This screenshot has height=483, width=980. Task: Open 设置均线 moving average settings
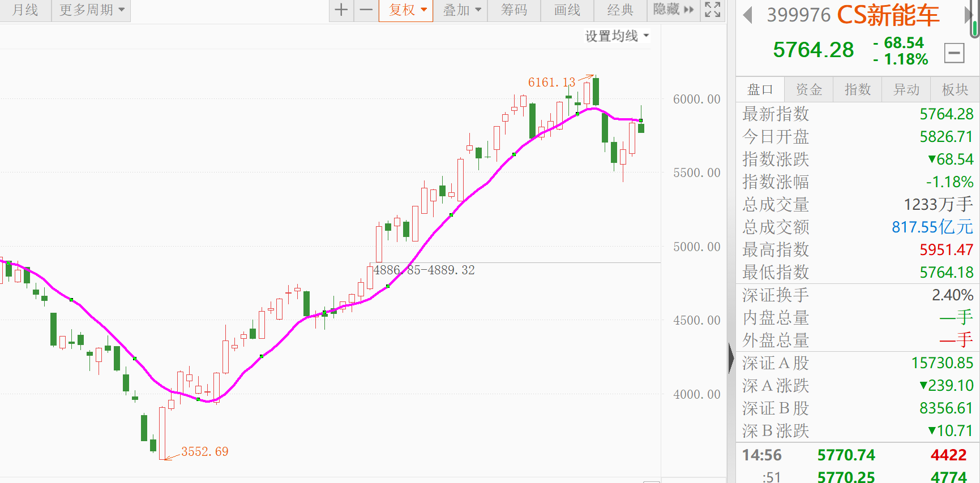(617, 36)
